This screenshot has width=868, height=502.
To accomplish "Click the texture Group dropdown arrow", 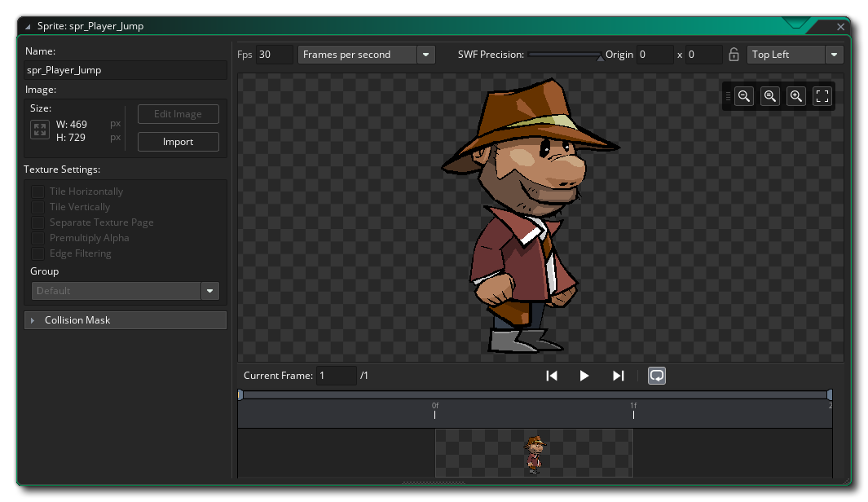I will (209, 291).
